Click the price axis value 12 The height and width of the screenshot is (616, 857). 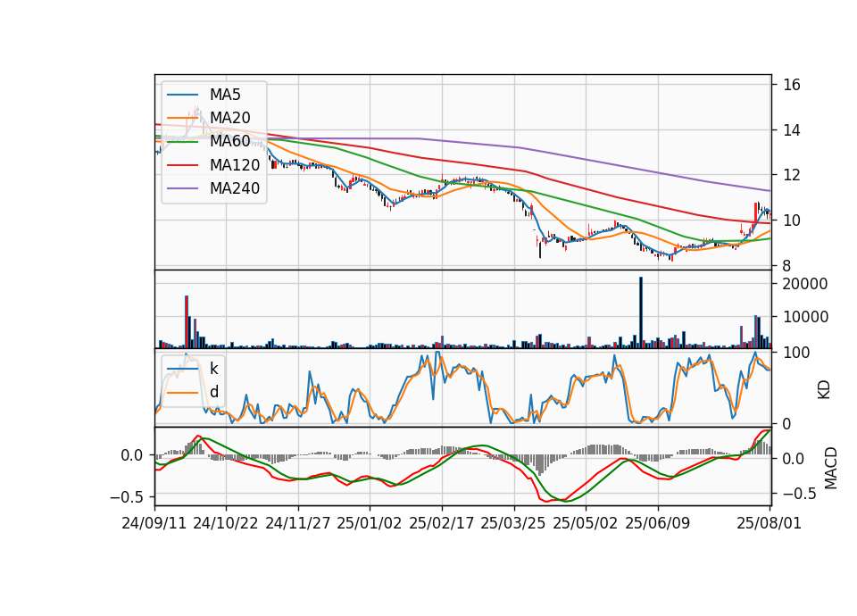tap(792, 176)
